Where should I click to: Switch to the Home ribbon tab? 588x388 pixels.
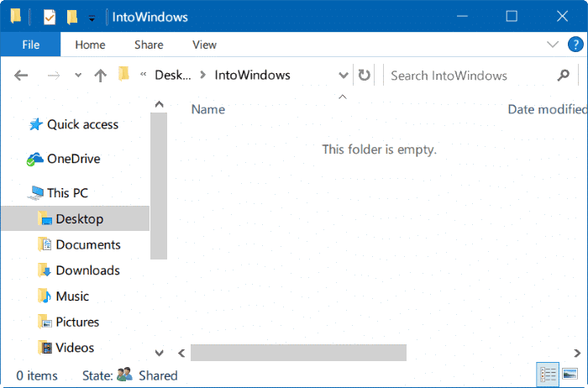coord(90,45)
